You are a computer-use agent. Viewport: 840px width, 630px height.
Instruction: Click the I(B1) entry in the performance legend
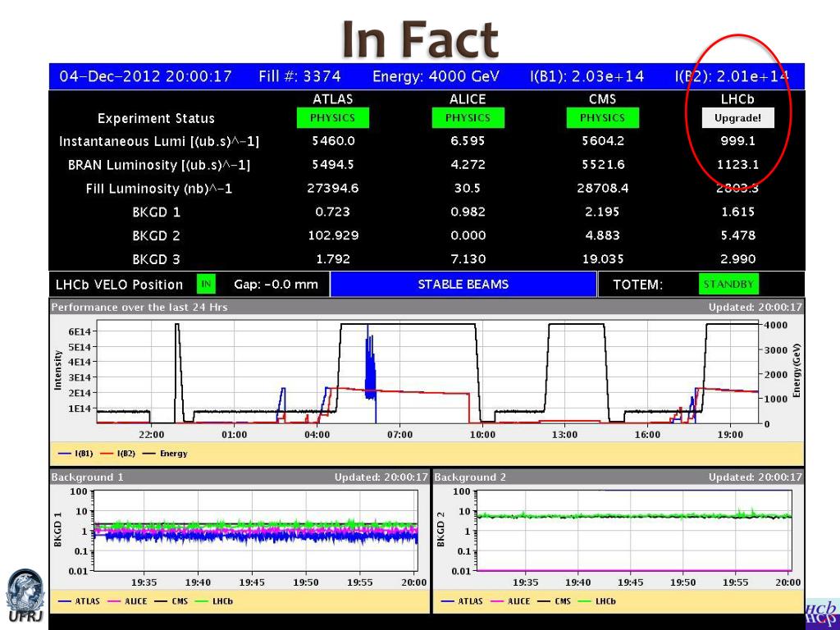tap(75, 453)
